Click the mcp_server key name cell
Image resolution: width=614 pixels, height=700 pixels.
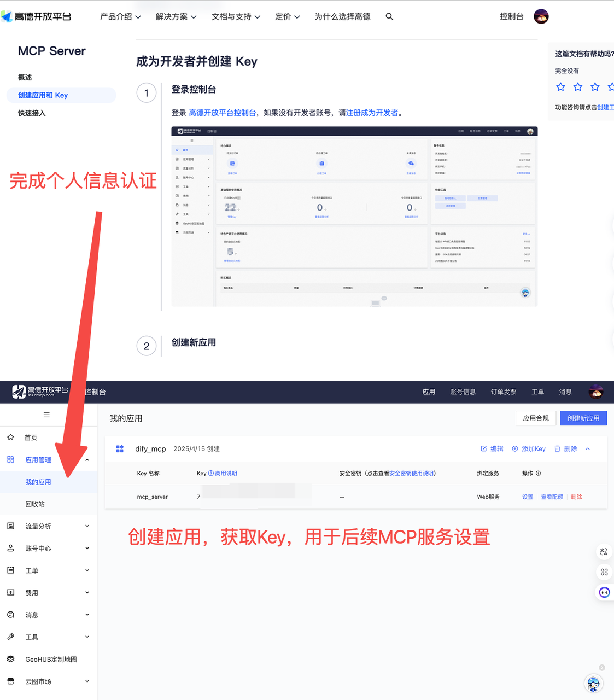pyautogui.click(x=153, y=497)
